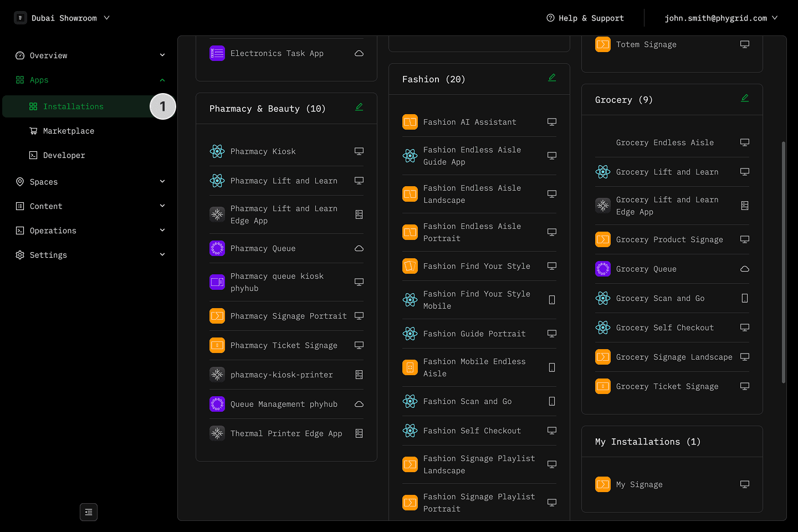Open the Developer sidebar item

tap(89, 155)
